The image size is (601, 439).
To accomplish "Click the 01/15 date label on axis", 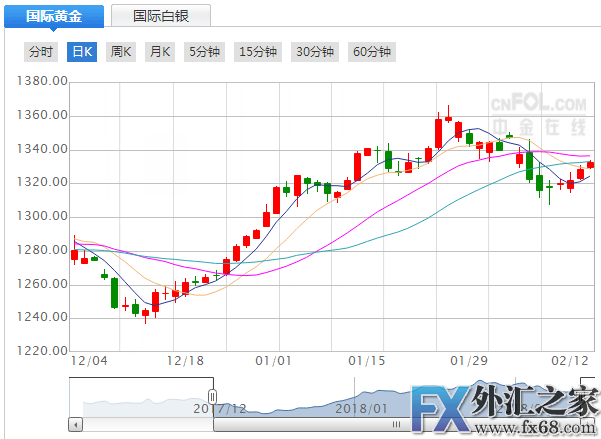I will pos(366,360).
